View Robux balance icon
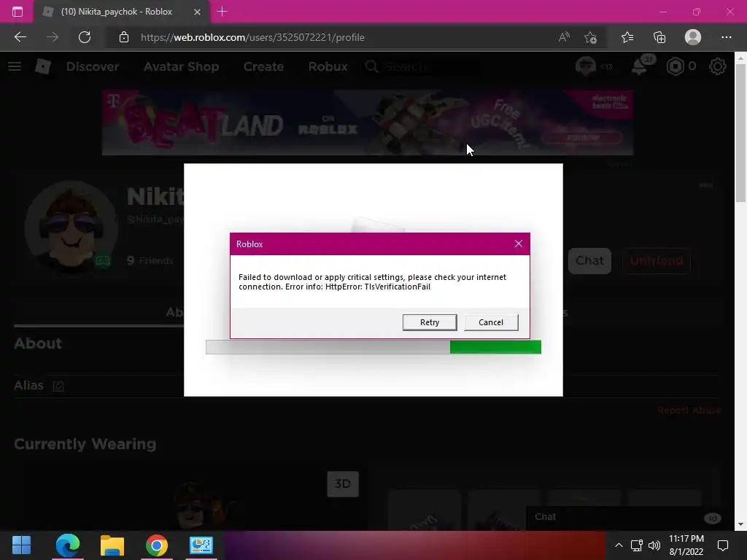The height and width of the screenshot is (560, 747). tap(675, 66)
